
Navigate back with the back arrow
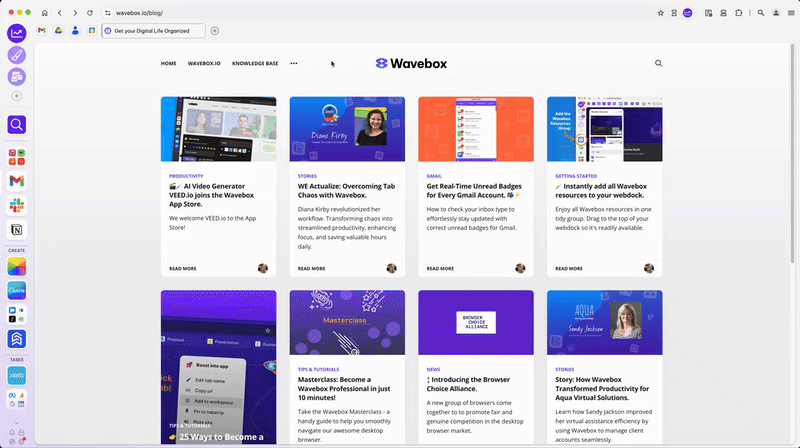pos(60,13)
